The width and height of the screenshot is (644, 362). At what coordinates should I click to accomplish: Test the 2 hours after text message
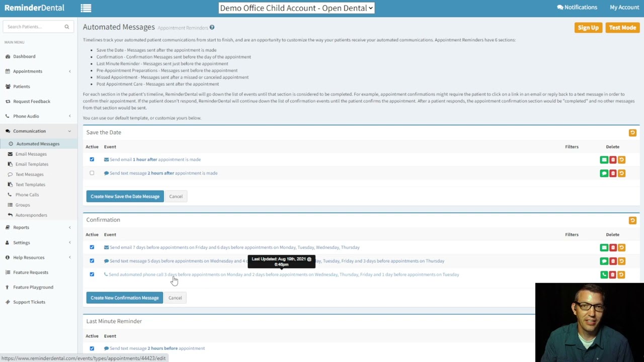604,173
